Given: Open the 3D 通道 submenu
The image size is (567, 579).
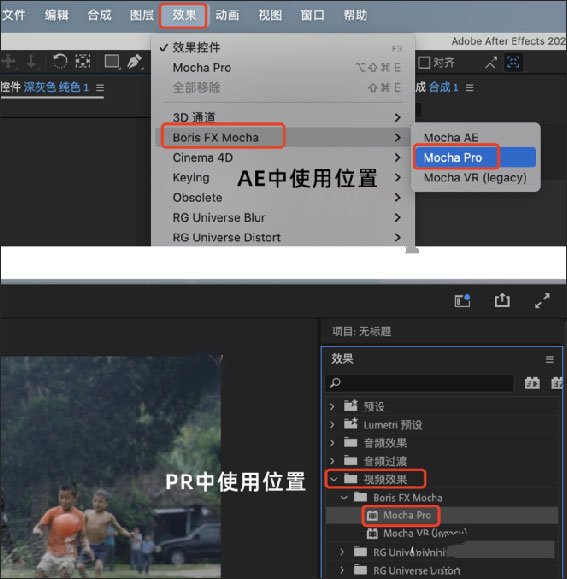Looking at the screenshot, I should [x=283, y=117].
